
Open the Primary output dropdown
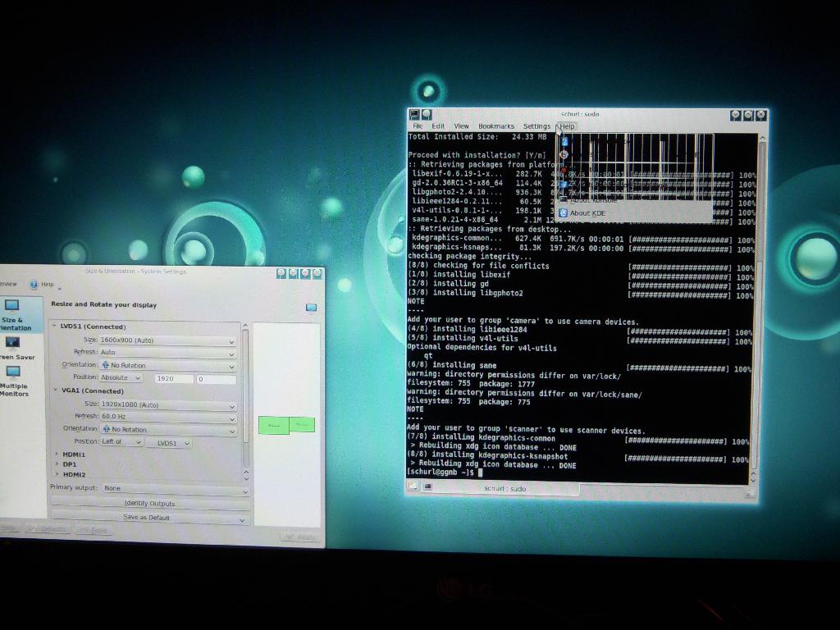(175, 488)
